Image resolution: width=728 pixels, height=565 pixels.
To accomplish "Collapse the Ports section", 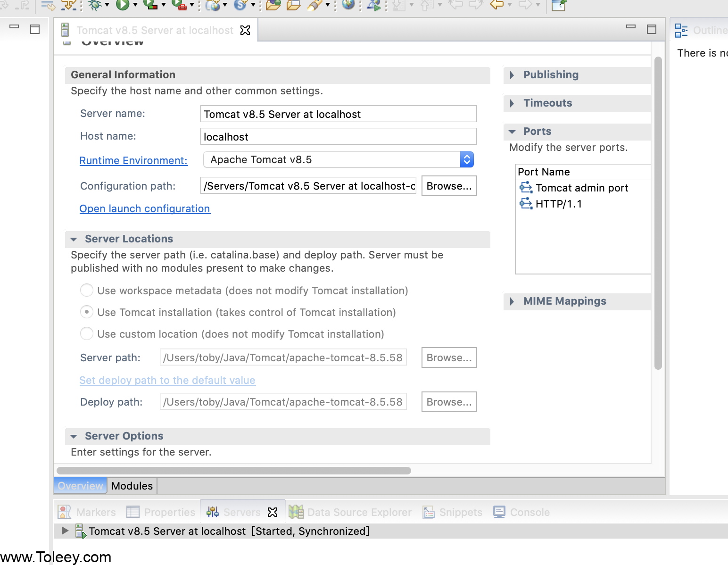I will pos(512,132).
